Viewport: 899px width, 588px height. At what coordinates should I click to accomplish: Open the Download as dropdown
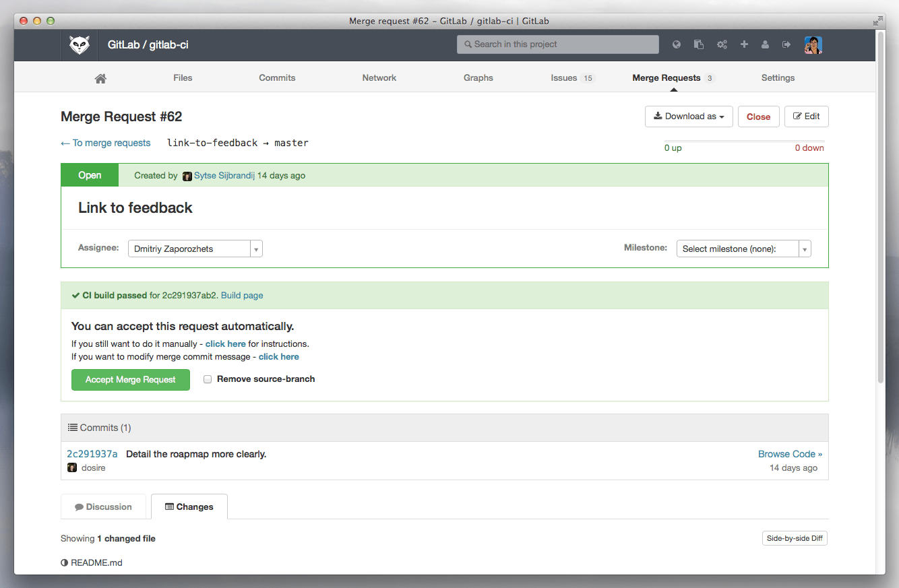tap(688, 117)
